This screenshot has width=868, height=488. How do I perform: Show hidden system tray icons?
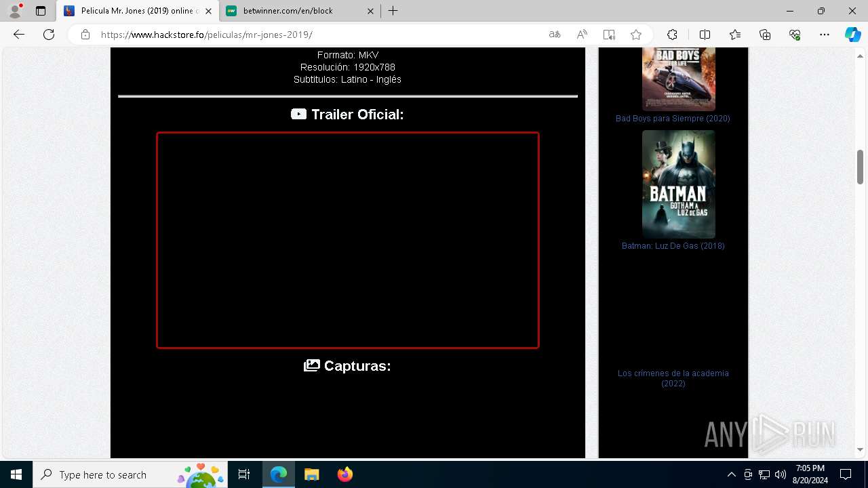pos(731,474)
